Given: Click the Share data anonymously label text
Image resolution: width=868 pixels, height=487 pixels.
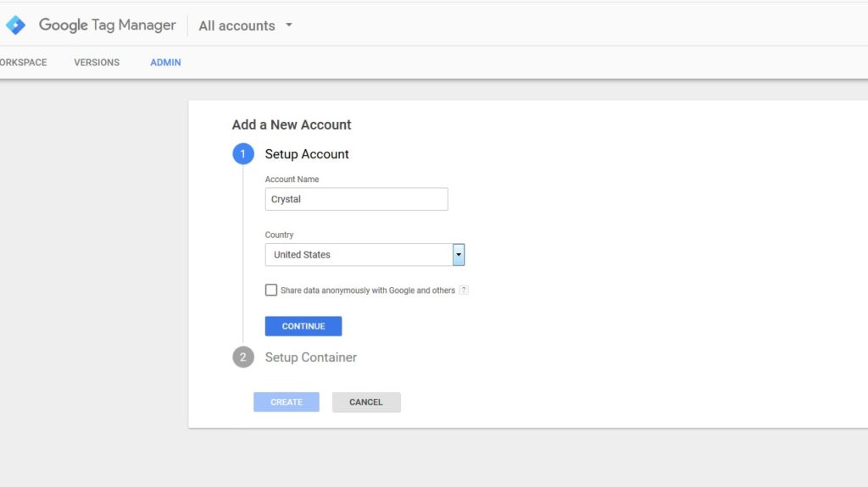Looking at the screenshot, I should (368, 290).
